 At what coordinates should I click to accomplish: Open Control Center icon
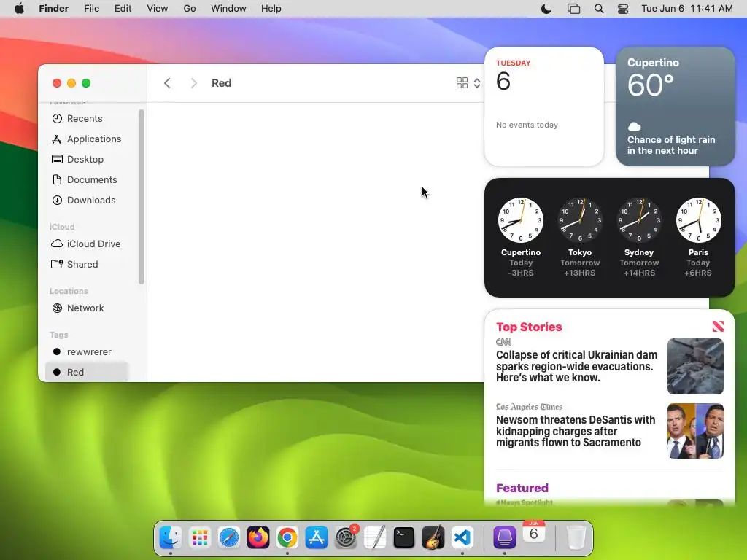623,9
